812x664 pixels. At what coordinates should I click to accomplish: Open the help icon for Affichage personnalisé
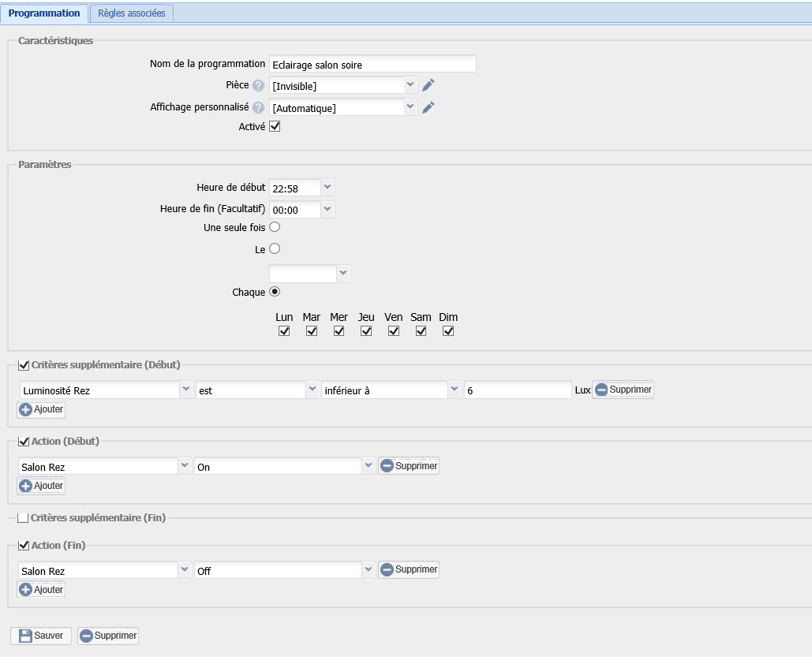point(258,107)
